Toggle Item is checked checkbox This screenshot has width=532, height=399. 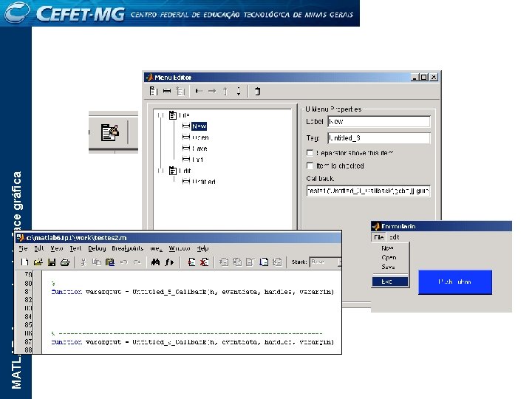(310, 166)
